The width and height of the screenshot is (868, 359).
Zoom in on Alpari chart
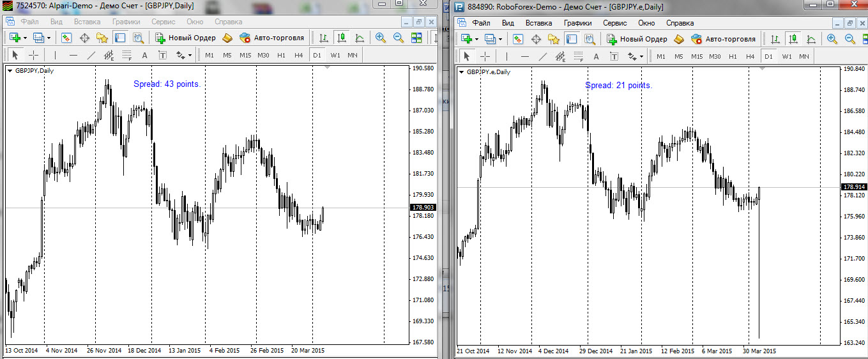(x=381, y=38)
